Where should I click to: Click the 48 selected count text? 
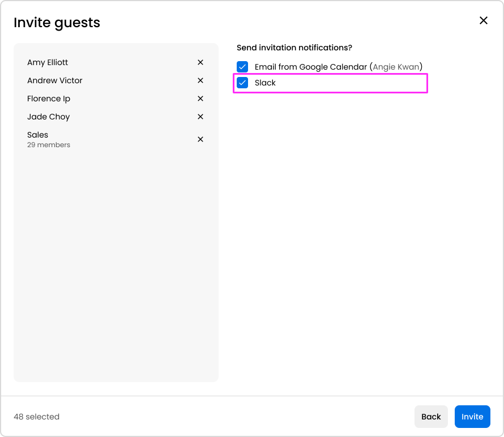36,417
